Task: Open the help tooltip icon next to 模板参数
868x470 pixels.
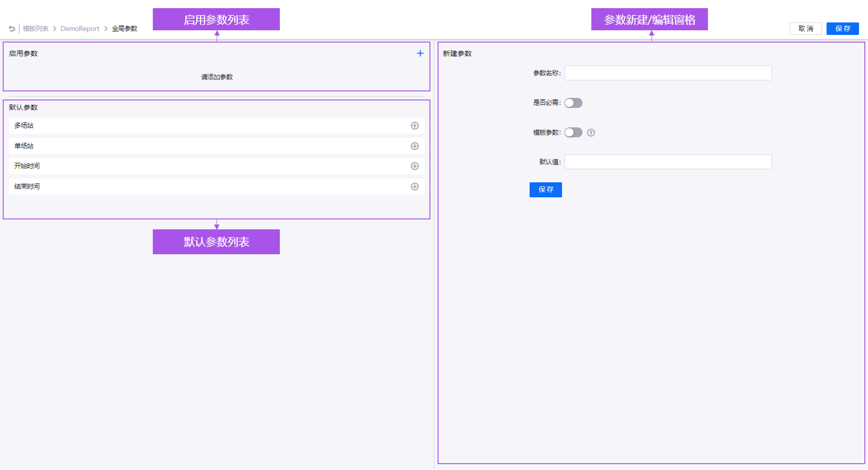Action: click(x=591, y=133)
